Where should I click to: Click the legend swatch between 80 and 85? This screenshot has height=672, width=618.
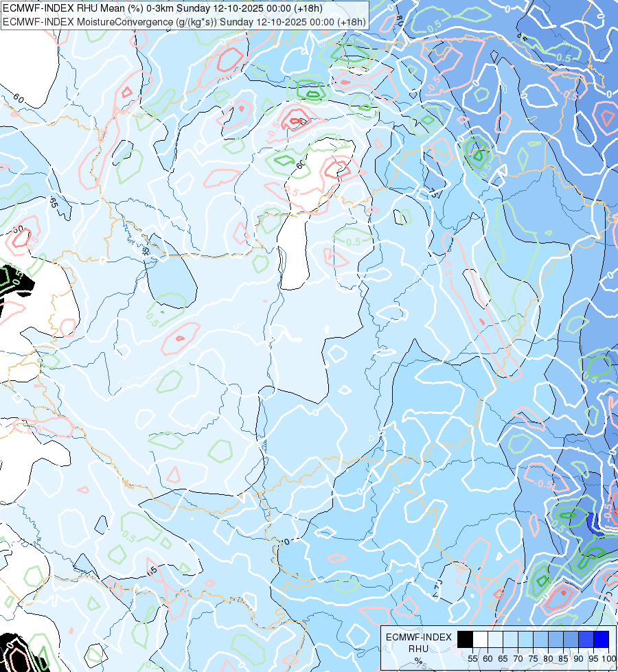556,638
